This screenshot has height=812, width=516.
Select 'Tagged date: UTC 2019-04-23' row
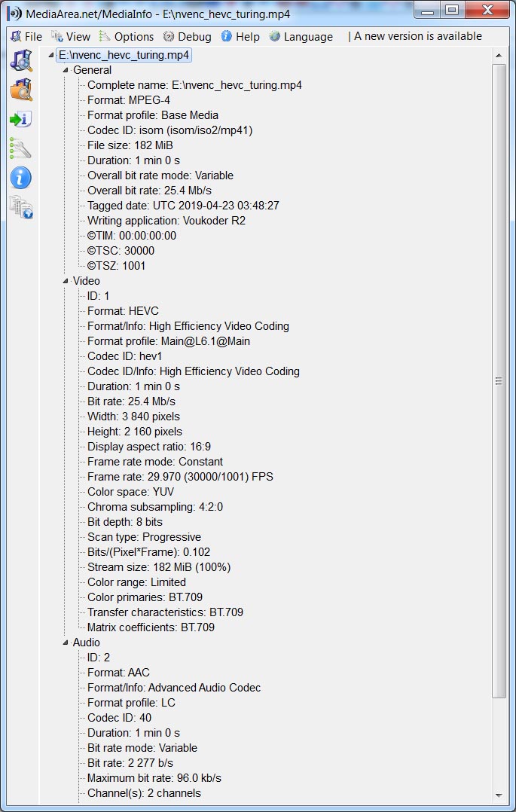coord(183,205)
